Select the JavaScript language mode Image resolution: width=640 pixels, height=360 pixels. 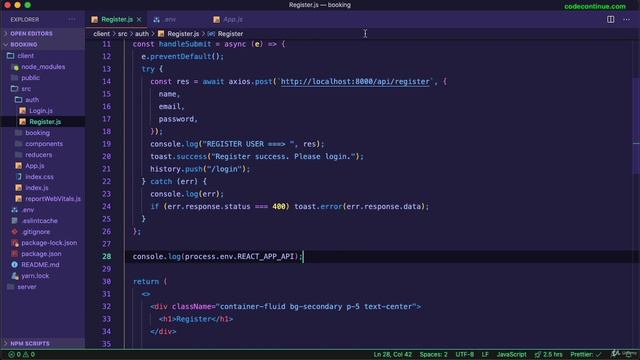[511, 354]
